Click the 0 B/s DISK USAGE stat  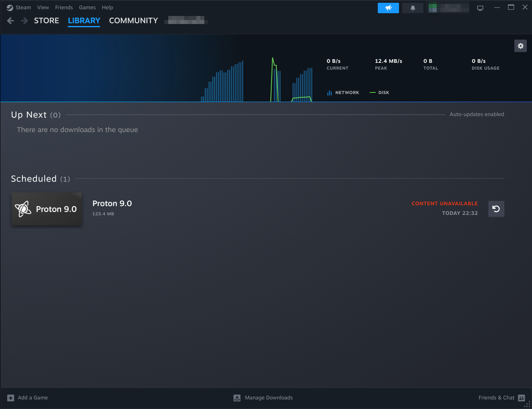pos(486,64)
